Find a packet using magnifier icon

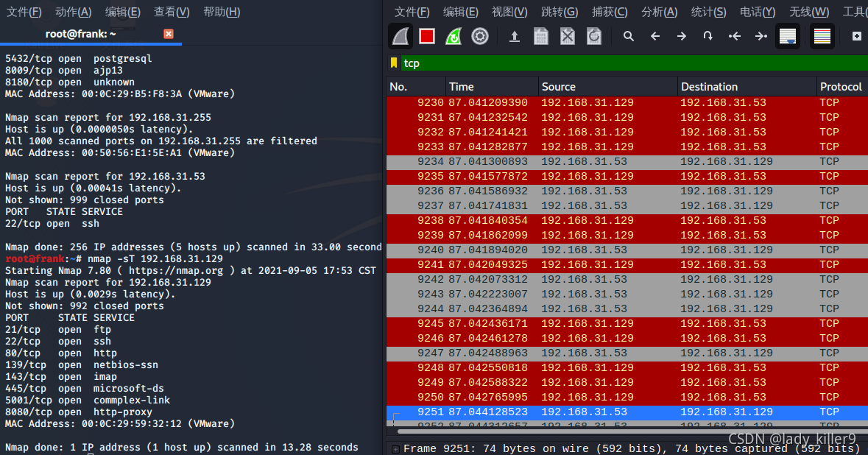[628, 37]
